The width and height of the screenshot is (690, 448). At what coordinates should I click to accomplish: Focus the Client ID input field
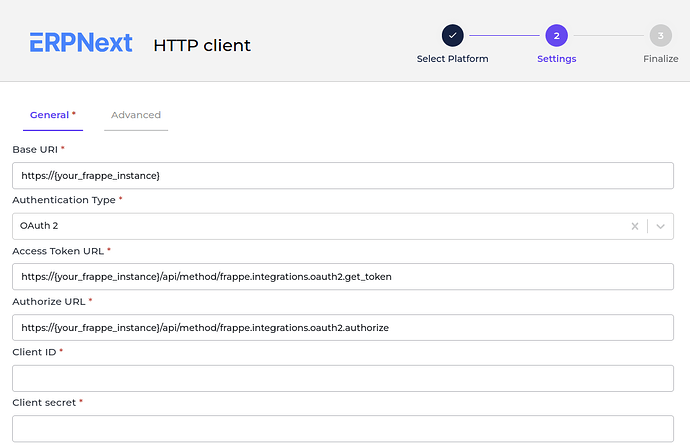pyautogui.click(x=343, y=378)
